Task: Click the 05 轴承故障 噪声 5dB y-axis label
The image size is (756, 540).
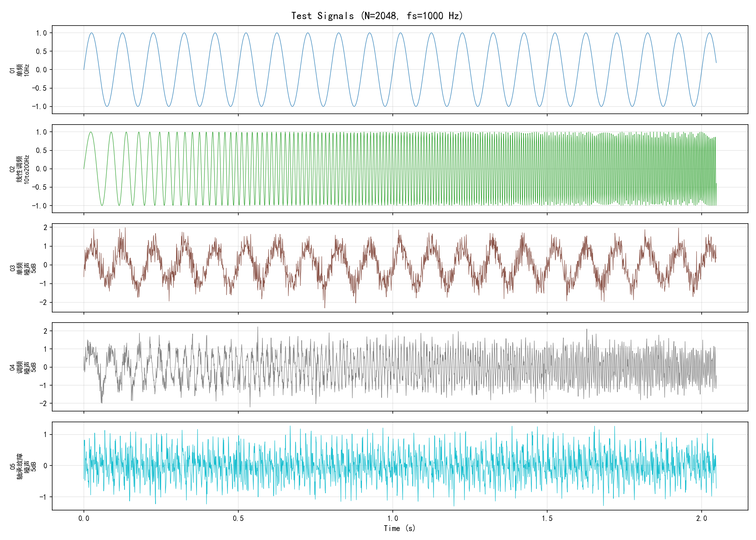Action: (x=23, y=466)
